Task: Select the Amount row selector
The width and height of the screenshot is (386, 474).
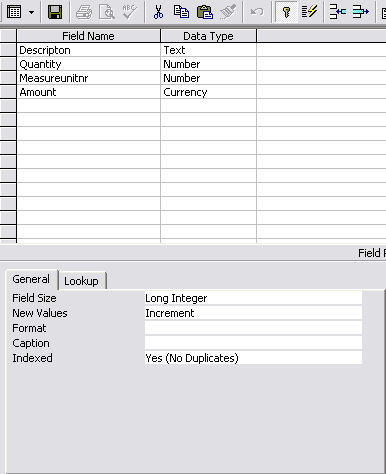Action: click(8, 92)
